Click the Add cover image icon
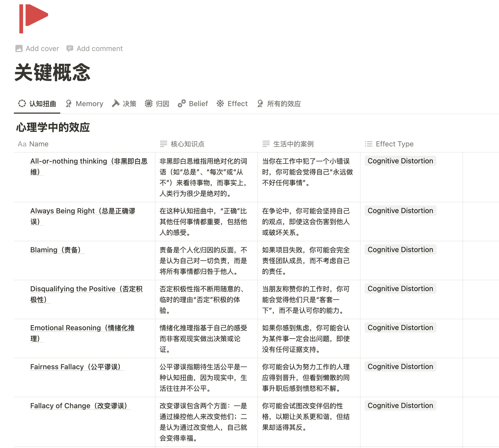 (x=19, y=48)
